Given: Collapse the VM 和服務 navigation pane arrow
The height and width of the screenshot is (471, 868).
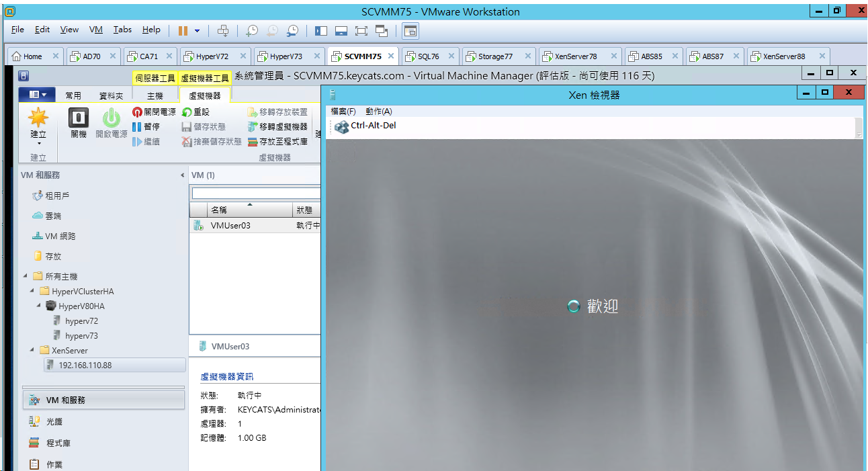Looking at the screenshot, I should point(183,175).
